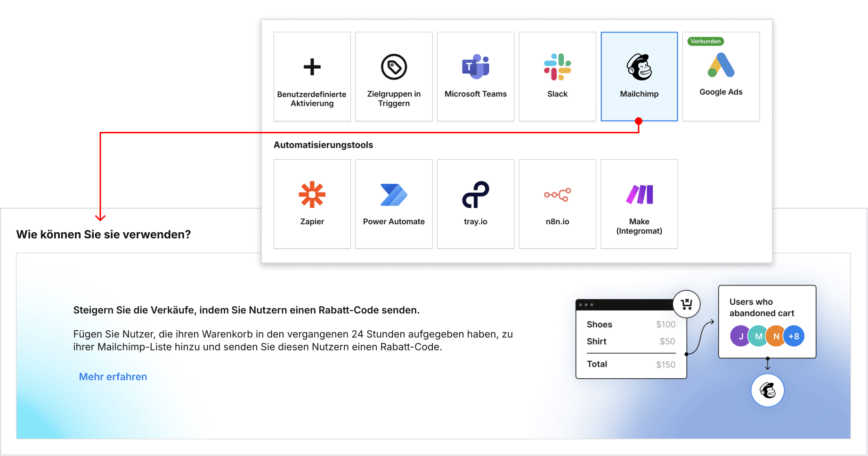Image resolution: width=868 pixels, height=456 pixels.
Task: Click the Power Automate label text
Action: 394,222
